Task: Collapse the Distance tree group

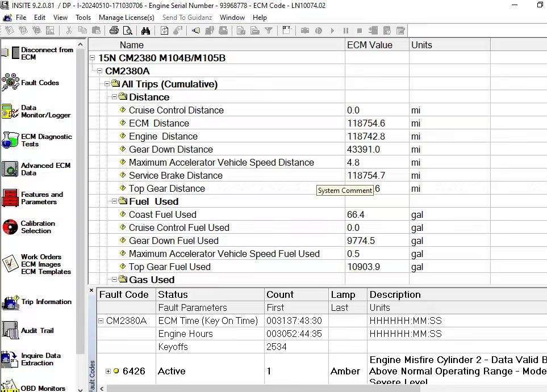Action: coord(114,97)
